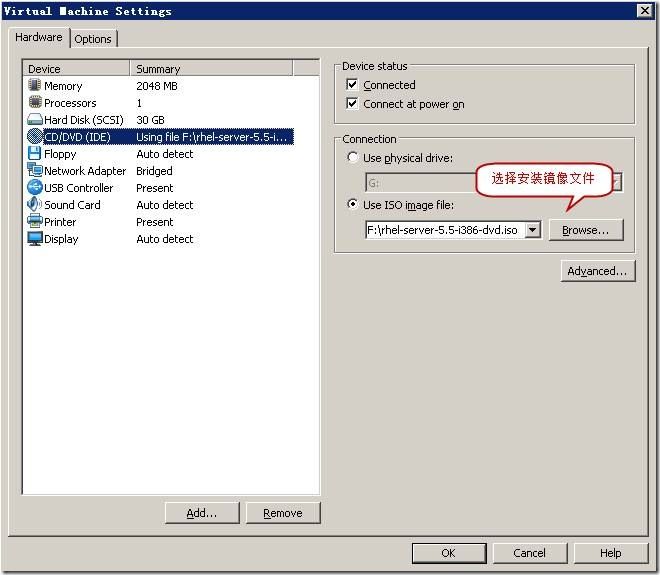Open the ISO image file path dropdown
Image resolution: width=660 pixels, height=575 pixels.
pos(532,230)
